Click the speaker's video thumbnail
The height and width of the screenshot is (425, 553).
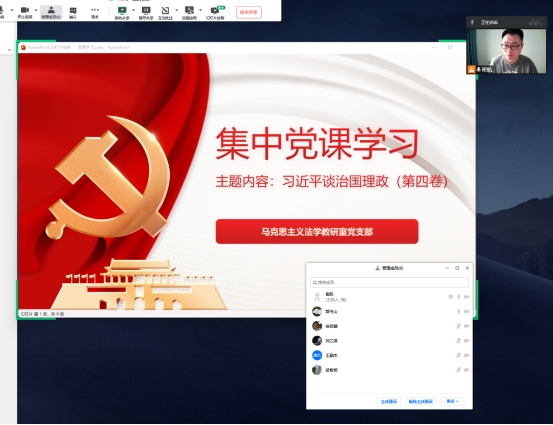[506, 51]
